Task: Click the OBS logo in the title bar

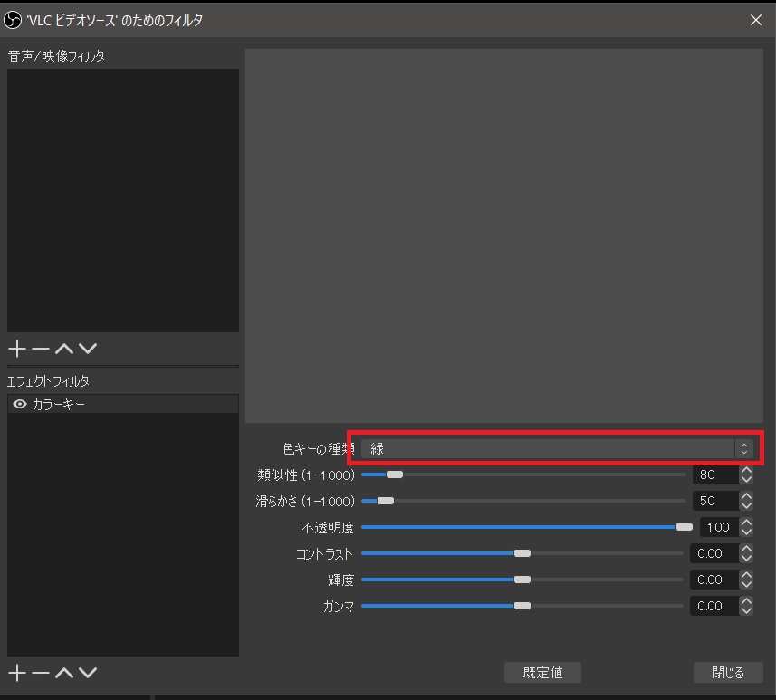Action: point(12,19)
